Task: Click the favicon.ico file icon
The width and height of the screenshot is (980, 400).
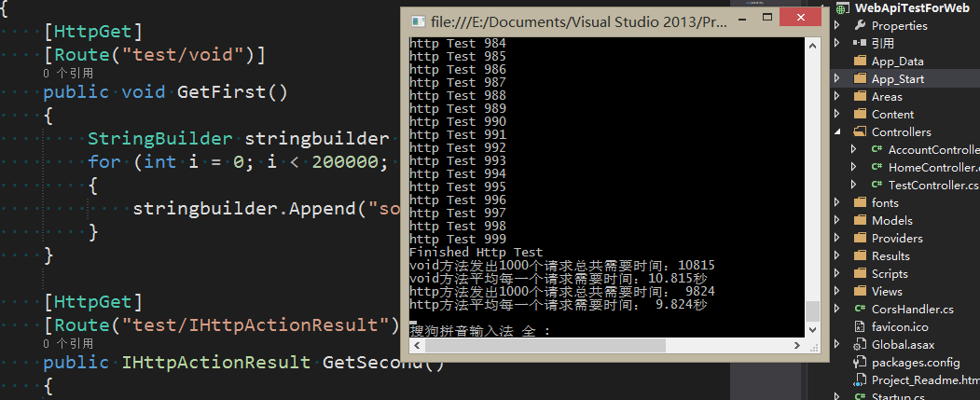Action: click(x=860, y=326)
